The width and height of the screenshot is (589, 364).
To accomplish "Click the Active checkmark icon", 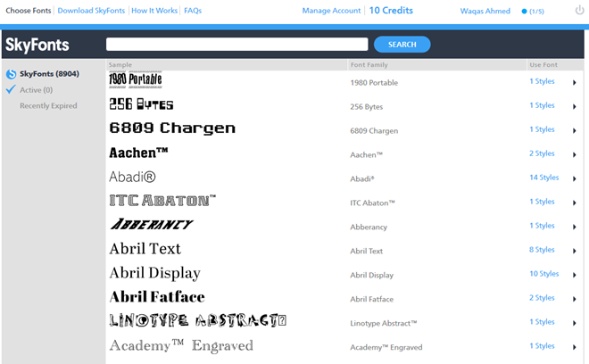I will [11, 89].
